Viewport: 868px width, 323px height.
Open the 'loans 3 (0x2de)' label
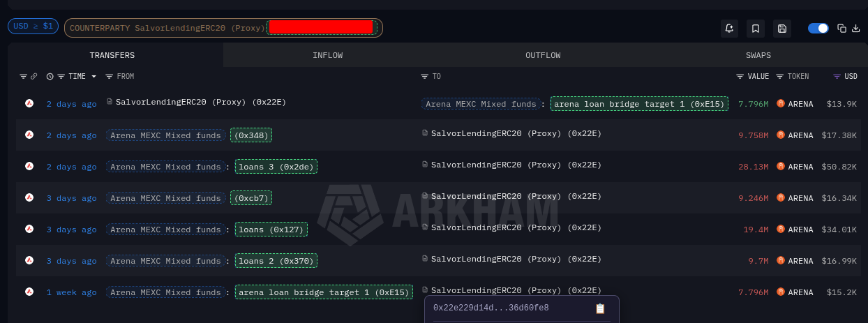(276, 167)
